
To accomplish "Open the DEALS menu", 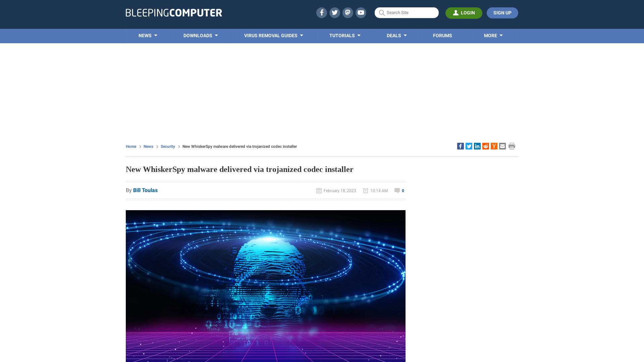I will click(396, 36).
